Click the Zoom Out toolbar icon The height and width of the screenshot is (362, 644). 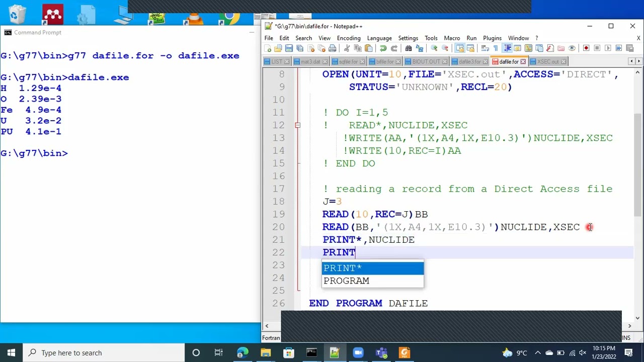pos(445,48)
